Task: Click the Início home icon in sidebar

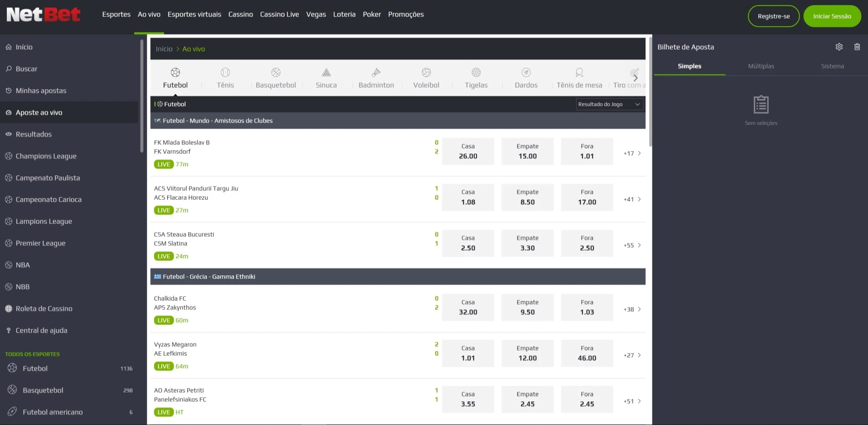Action: click(x=8, y=47)
